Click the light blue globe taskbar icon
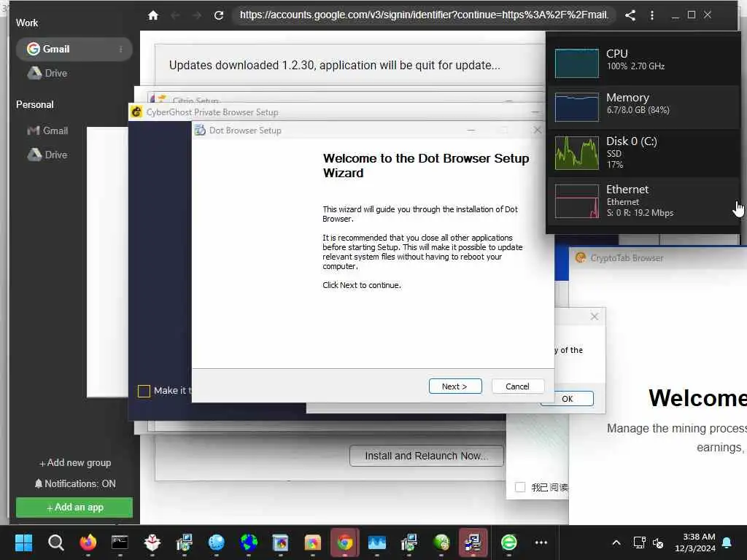This screenshot has height=560, width=747. pyautogui.click(x=216, y=542)
